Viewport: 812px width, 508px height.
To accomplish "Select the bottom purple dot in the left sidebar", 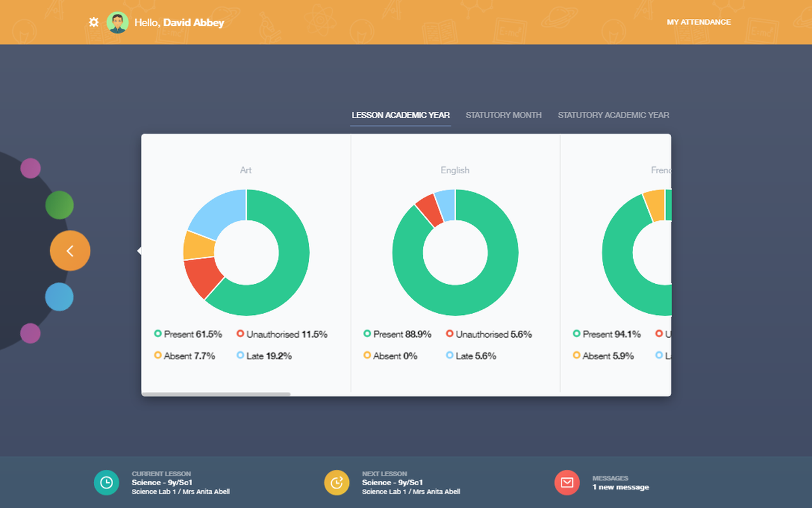I will (30, 333).
